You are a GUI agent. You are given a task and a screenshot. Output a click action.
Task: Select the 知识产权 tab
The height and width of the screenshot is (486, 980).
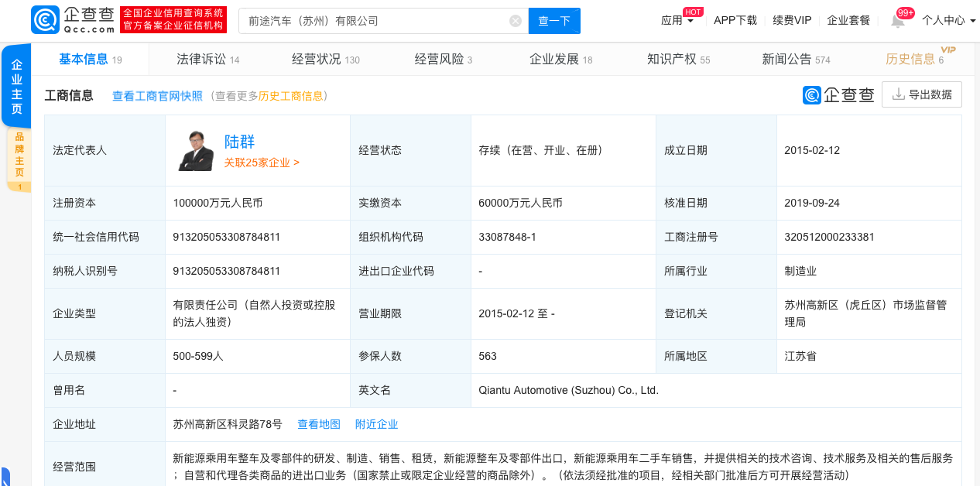(x=679, y=59)
